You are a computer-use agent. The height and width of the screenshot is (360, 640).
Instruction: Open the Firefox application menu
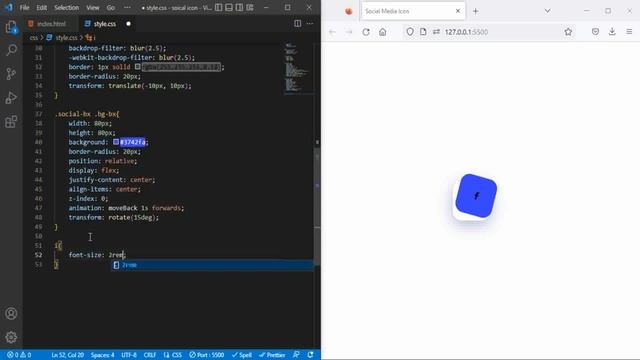click(x=629, y=32)
